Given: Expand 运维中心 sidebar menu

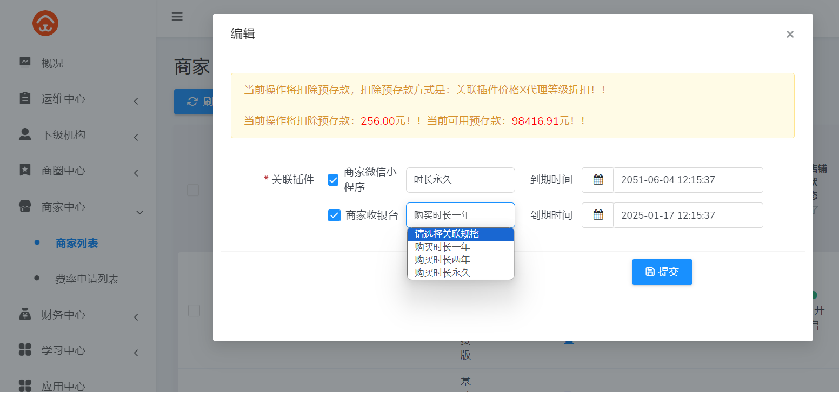Looking at the screenshot, I should (x=78, y=99).
